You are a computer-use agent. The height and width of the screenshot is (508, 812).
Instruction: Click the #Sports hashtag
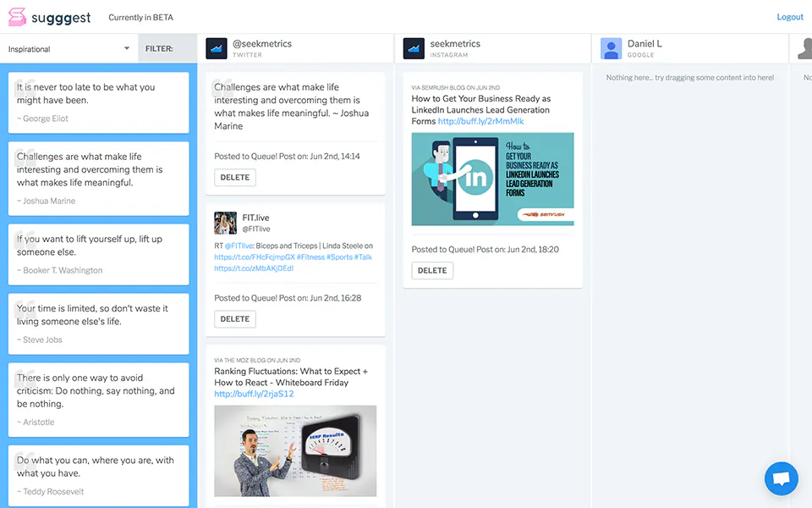(339, 257)
